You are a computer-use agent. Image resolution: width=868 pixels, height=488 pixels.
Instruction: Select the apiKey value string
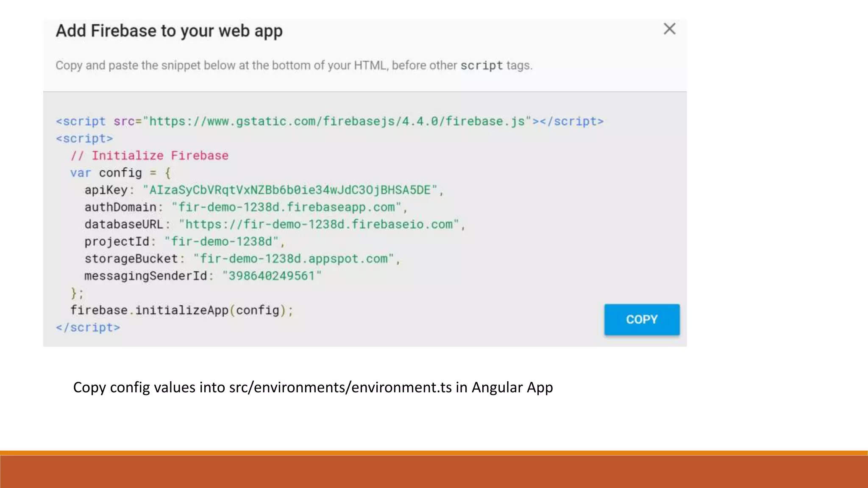(290, 190)
